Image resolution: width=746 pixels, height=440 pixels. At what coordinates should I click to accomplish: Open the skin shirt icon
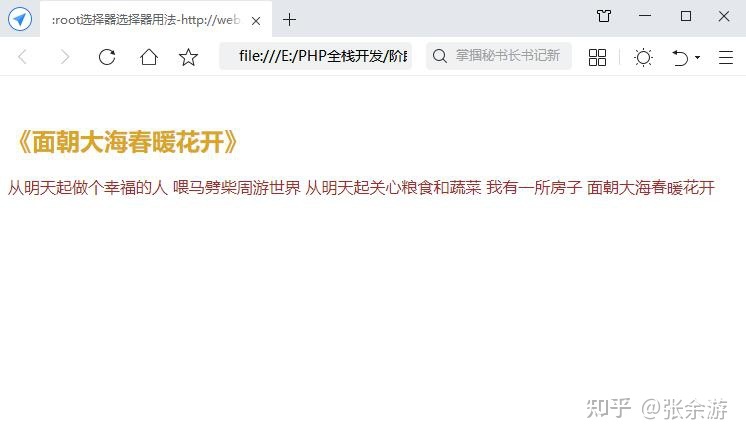pyautogui.click(x=604, y=16)
